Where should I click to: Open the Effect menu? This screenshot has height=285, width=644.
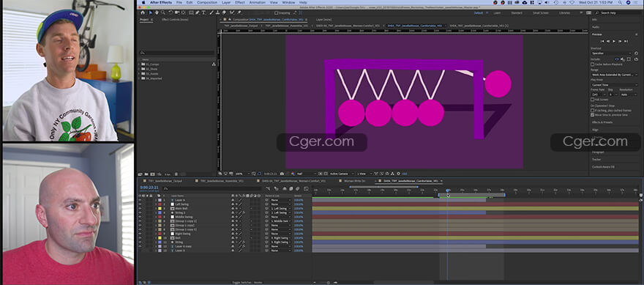(240, 2)
